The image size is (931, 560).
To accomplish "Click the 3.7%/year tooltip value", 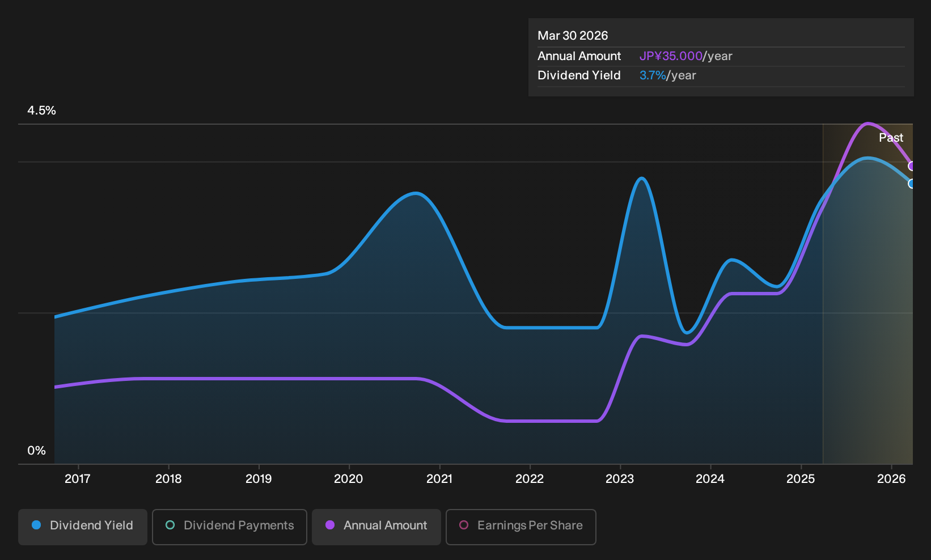I will click(668, 75).
